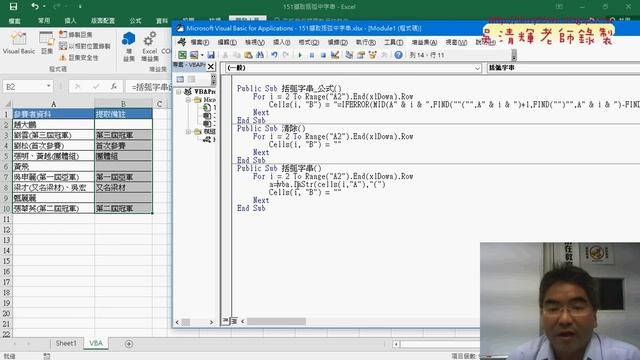Switch to VBA worksheet tab
This screenshot has height=360, width=640.
[x=96, y=343]
